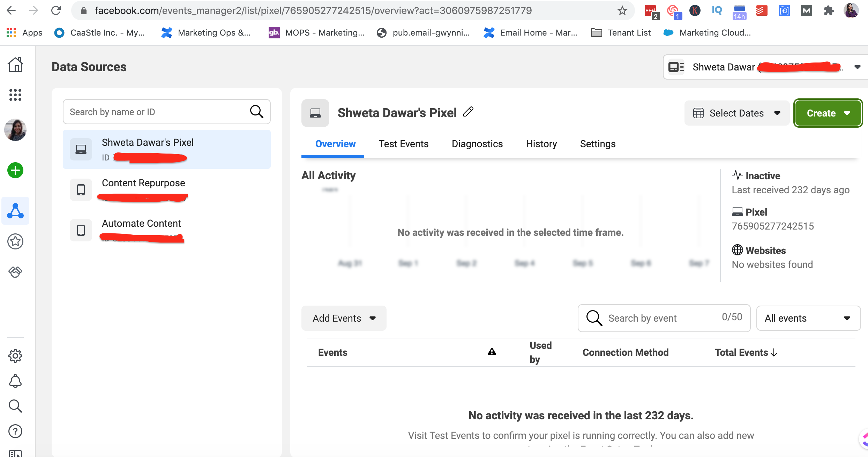Click the pencil icon to rename pixel

click(468, 112)
